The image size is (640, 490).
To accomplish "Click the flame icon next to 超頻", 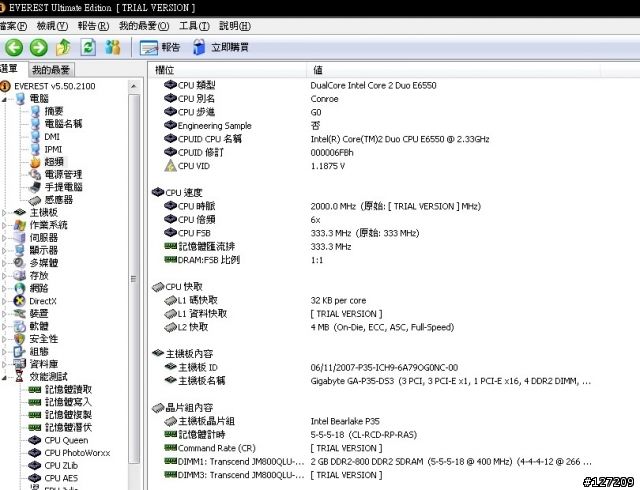I will point(36,162).
